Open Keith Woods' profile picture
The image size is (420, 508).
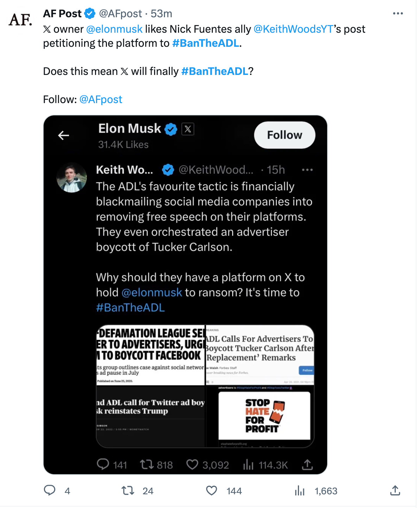[x=72, y=178]
